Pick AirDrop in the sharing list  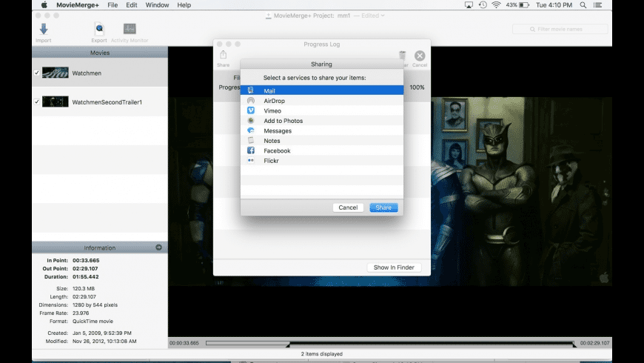point(274,101)
